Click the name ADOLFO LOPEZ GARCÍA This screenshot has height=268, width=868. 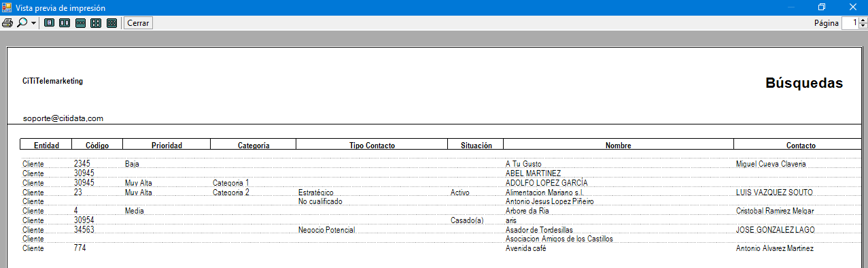(546, 183)
